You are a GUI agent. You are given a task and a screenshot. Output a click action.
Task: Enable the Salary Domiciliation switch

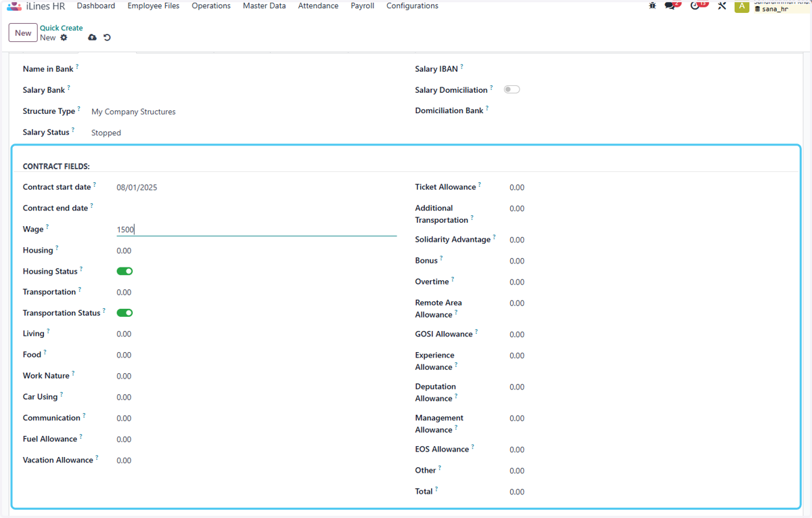pos(512,89)
